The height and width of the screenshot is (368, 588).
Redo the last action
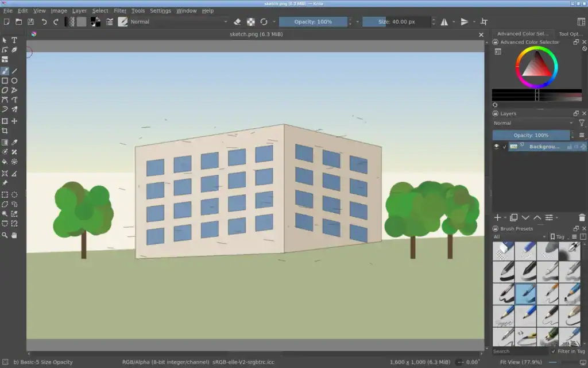(56, 22)
